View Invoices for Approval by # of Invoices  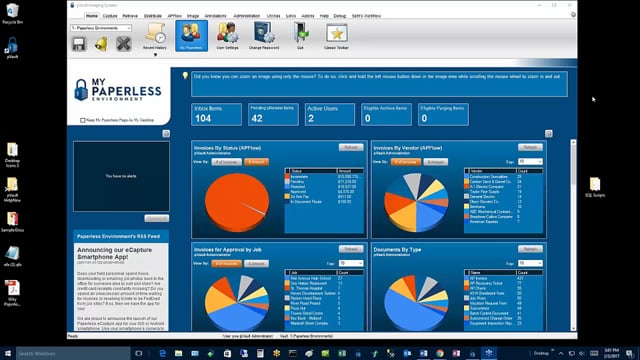(x=227, y=264)
